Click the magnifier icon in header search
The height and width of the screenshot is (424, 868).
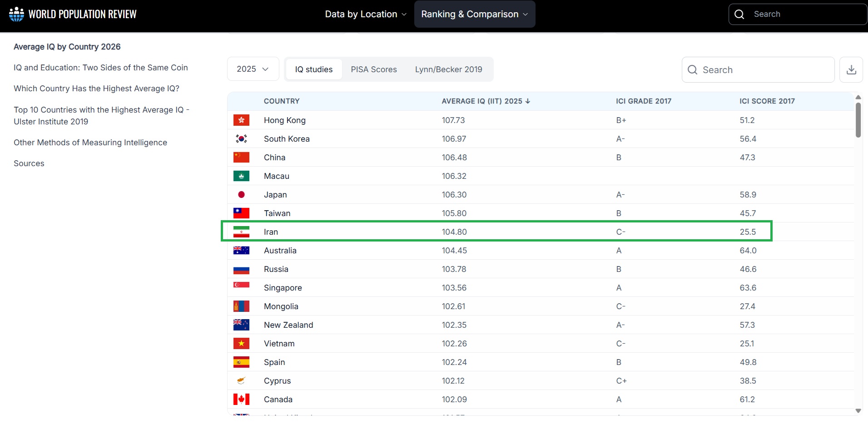(x=739, y=14)
